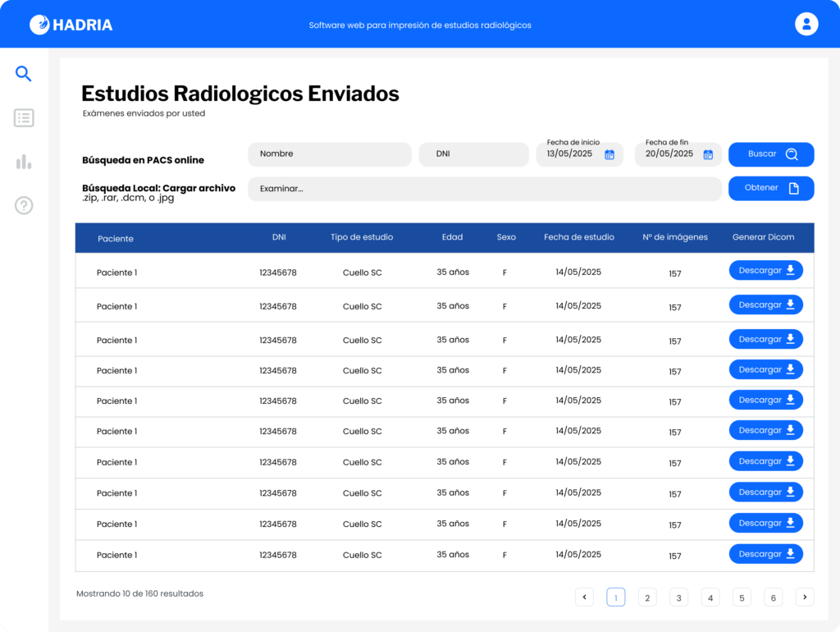Go to previous page of results

584,598
